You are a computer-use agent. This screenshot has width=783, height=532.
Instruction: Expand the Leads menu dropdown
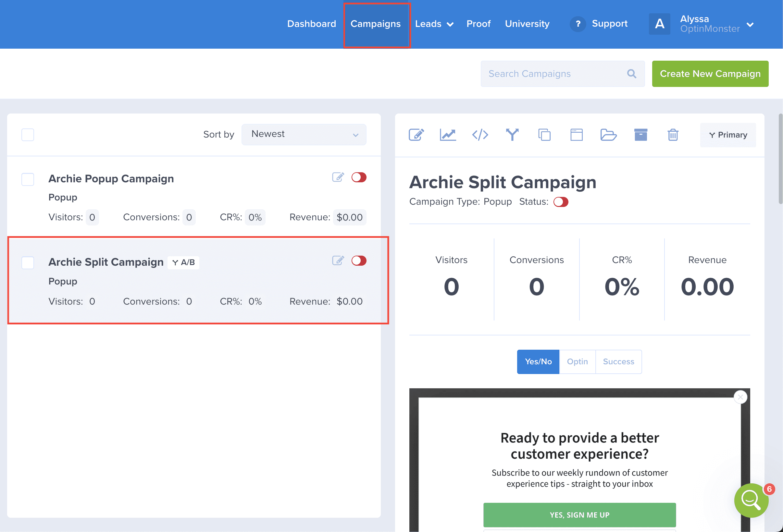click(x=434, y=24)
